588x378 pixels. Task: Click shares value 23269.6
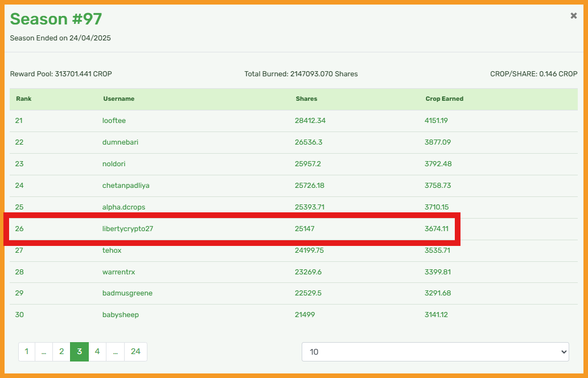coord(309,272)
